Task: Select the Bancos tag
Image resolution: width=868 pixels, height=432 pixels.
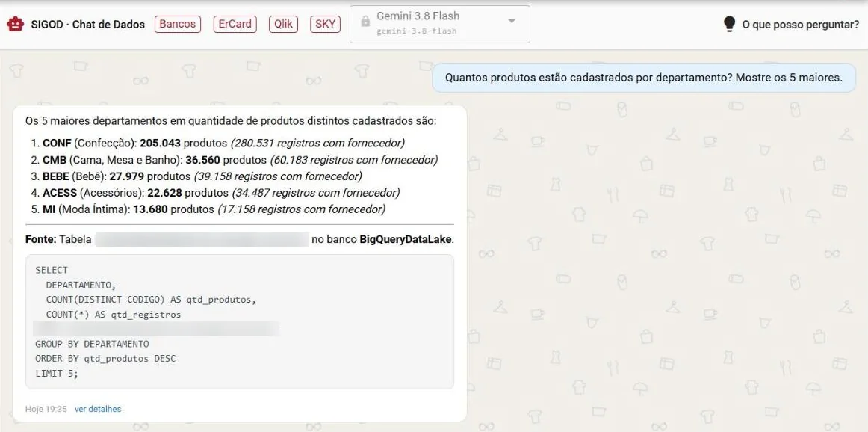Action: [x=178, y=24]
